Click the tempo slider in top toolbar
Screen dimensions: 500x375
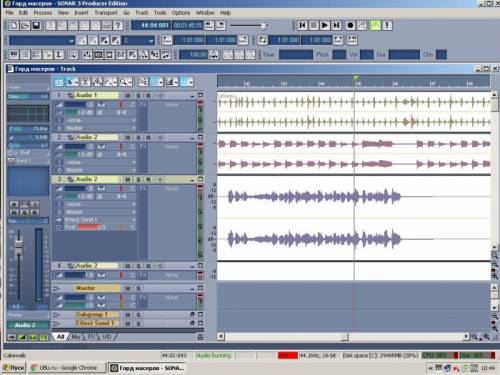[x=249, y=25]
